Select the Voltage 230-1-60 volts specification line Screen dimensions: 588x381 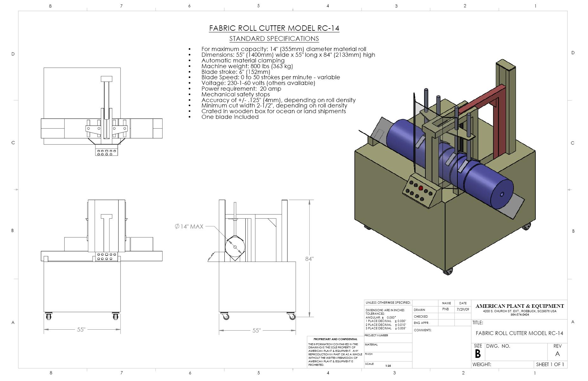258,83
